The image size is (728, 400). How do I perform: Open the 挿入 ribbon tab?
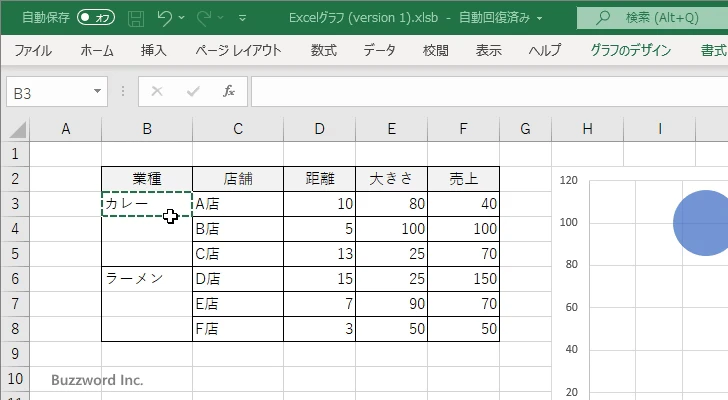(153, 50)
